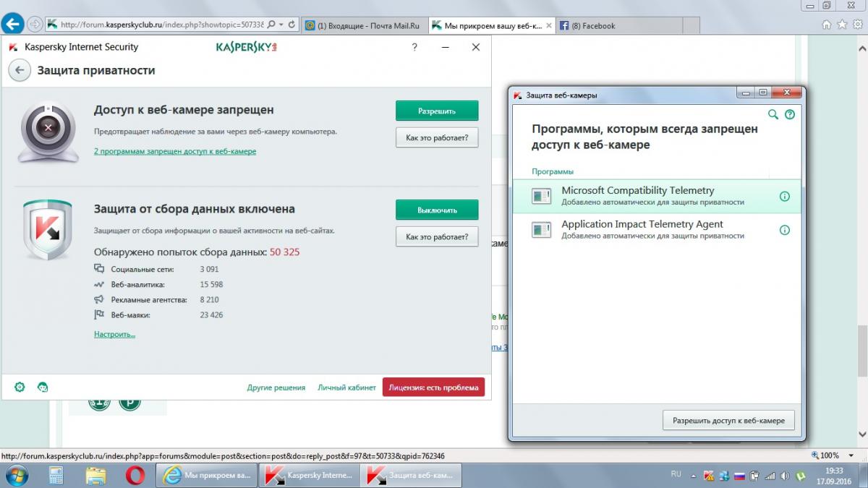Screen dimensions: 868x488
Task: Click the Программы column header
Action: tap(553, 171)
